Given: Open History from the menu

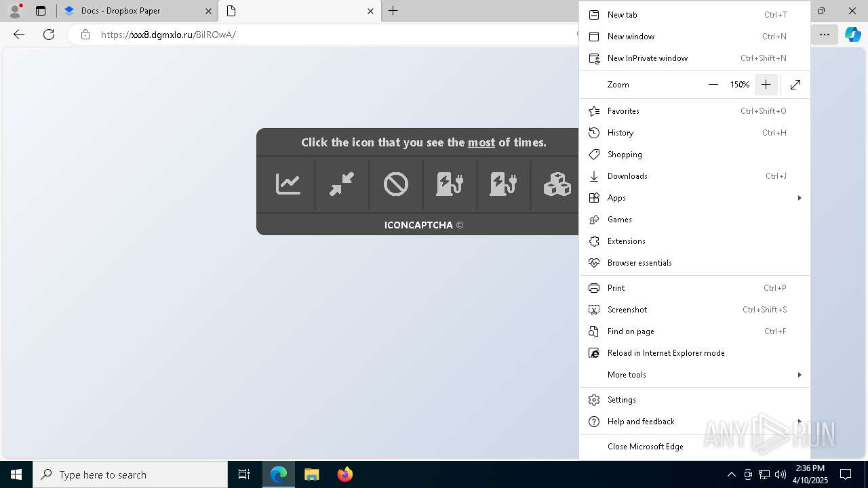Looking at the screenshot, I should coord(694,133).
